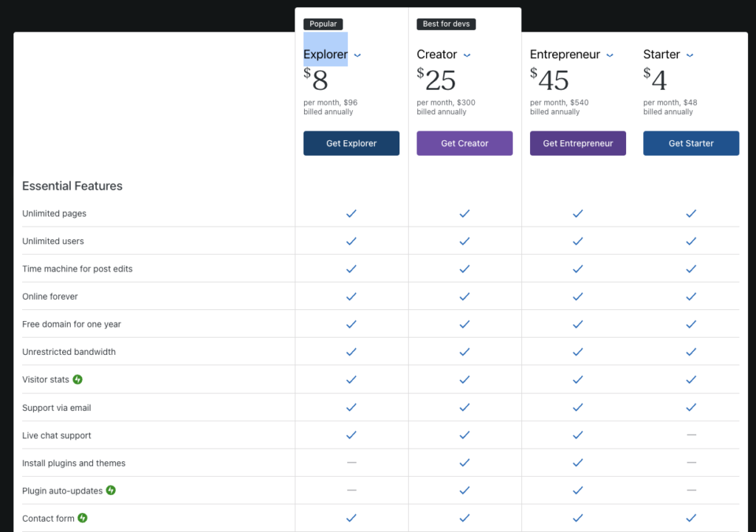Click the Popular badge above Explorer
The image size is (756, 532).
323,24
